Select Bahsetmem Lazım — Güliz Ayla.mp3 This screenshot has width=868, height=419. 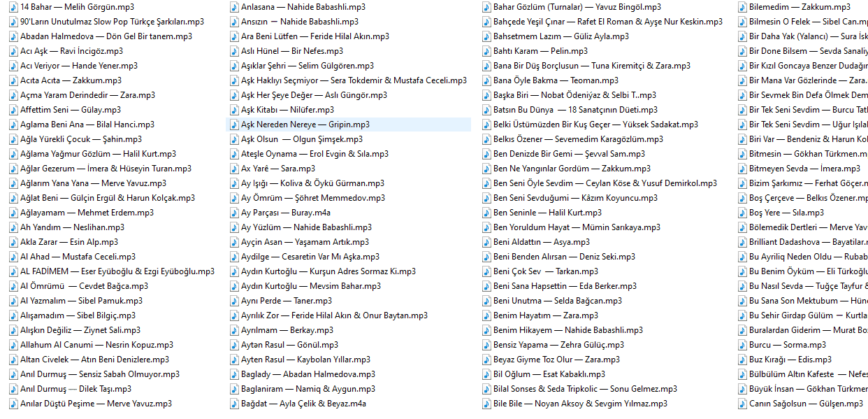[561, 36]
